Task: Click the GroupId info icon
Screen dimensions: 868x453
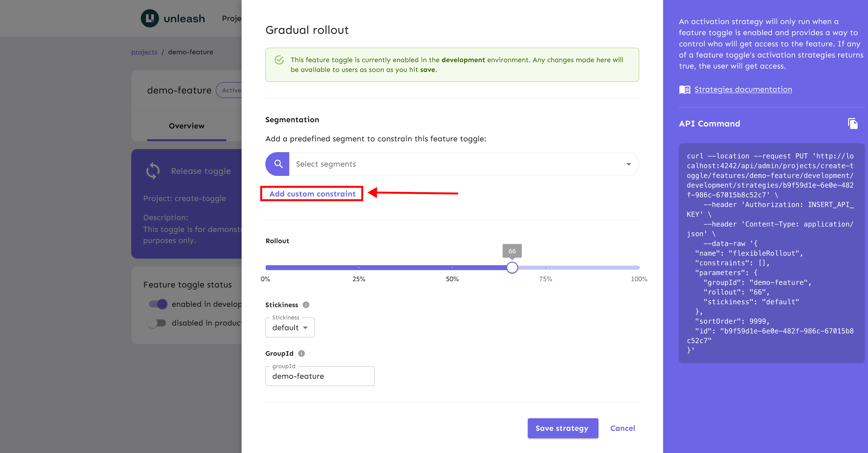Action: point(302,353)
